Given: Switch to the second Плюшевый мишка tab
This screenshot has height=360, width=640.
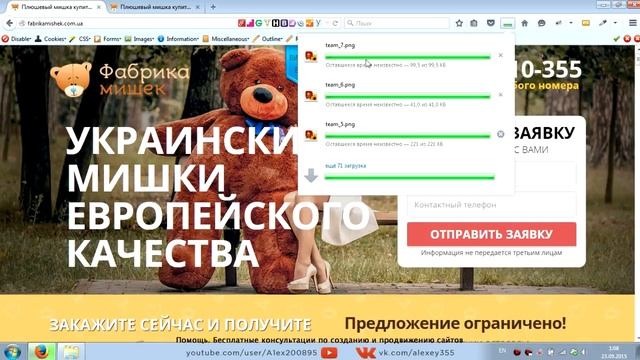Looking at the screenshot, I should (x=155, y=7).
